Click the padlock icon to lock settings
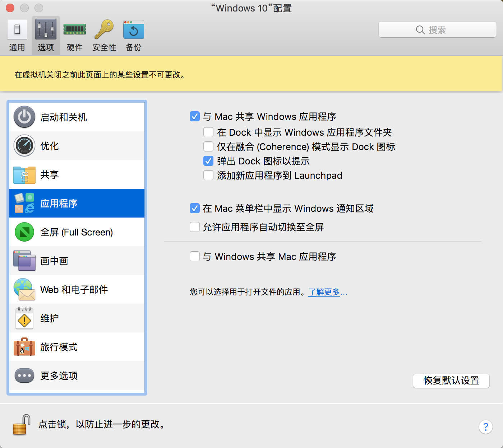 (21, 425)
